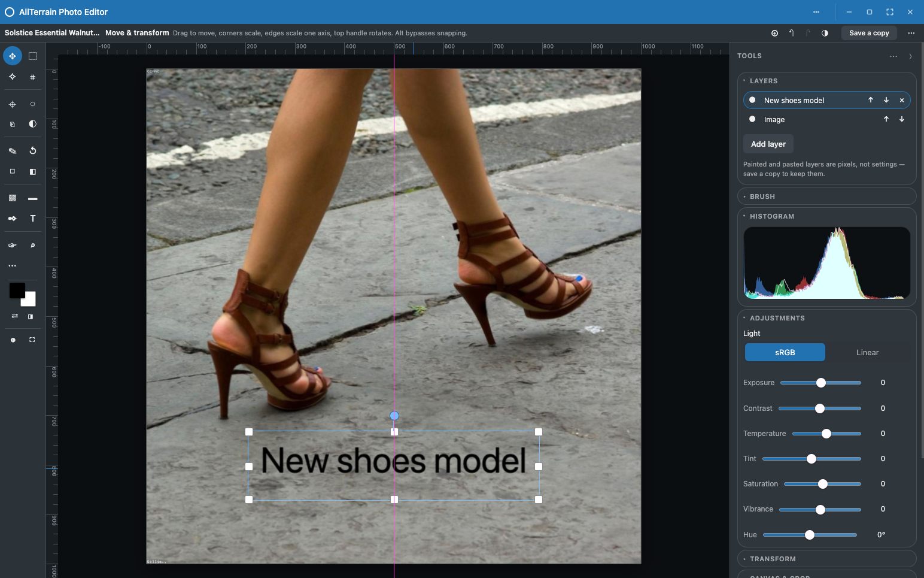Image resolution: width=924 pixels, height=578 pixels.
Task: Move New shoes model layer up
Action: pos(871,100)
